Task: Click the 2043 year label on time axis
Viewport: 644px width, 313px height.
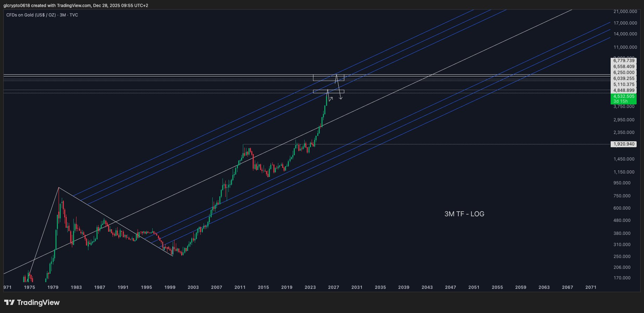Action: [x=427, y=287]
